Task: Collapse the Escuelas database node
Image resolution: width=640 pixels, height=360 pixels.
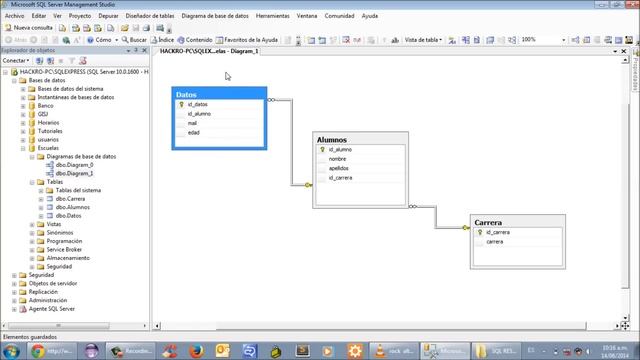Action: coord(23,148)
